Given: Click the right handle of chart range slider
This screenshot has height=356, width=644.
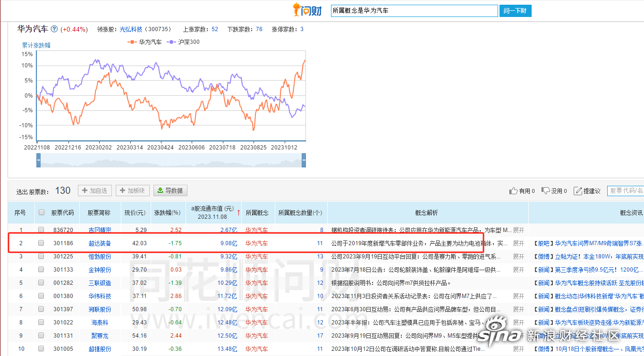Looking at the screenshot, I should click(304, 160).
